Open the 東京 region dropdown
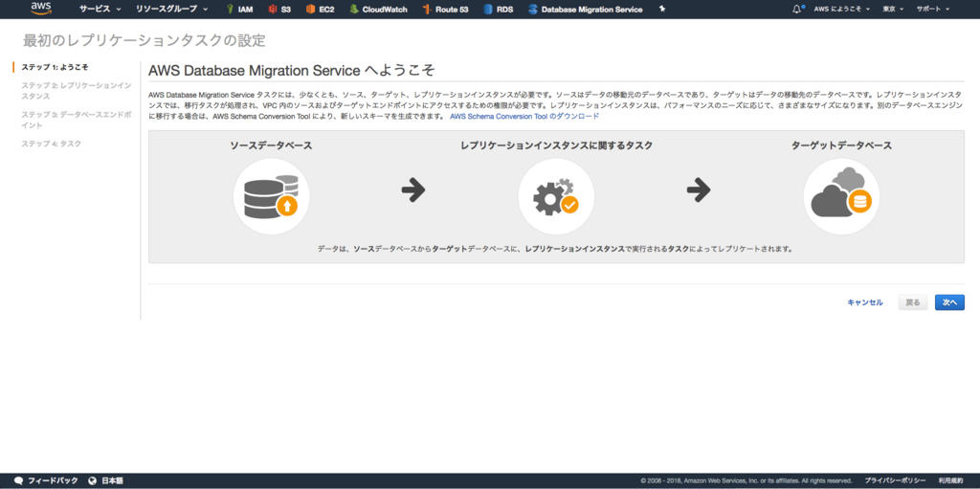Screen dimensions: 980x489 click(x=893, y=10)
